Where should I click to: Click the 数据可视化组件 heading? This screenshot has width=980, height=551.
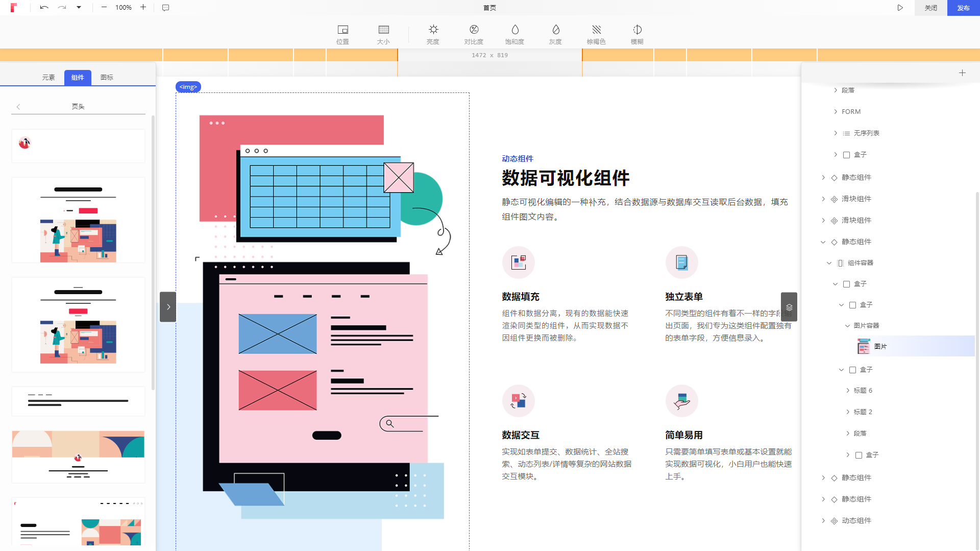coord(566,178)
